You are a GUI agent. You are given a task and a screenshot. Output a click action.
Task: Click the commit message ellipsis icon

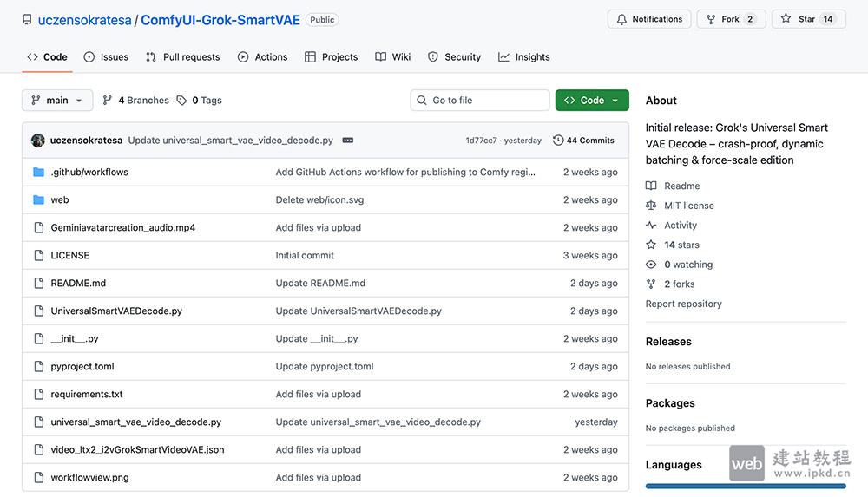(347, 141)
